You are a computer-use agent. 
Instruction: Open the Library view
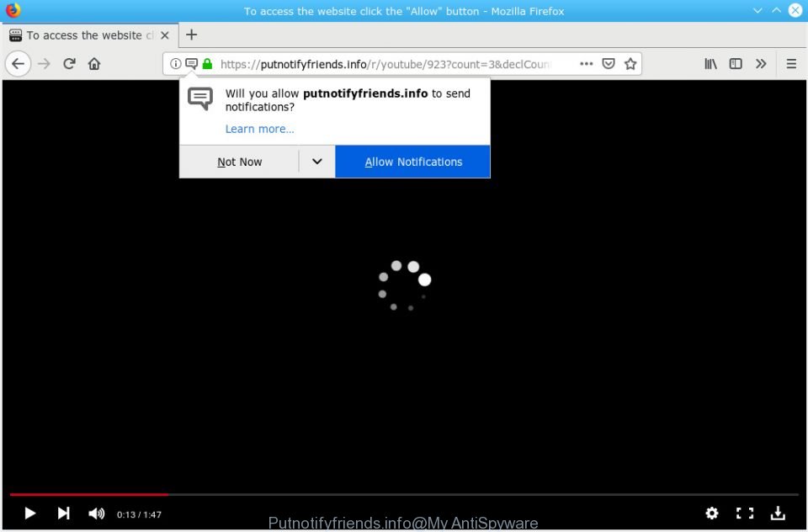point(710,64)
